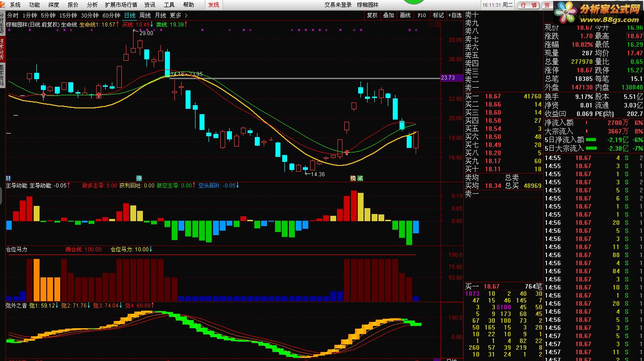
Task: Select the 月线 period tab
Action: pos(160,15)
